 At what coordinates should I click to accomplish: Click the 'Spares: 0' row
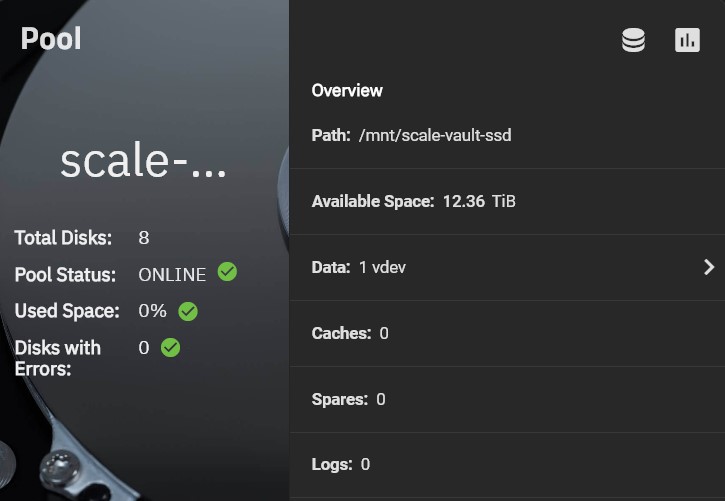[507, 400]
